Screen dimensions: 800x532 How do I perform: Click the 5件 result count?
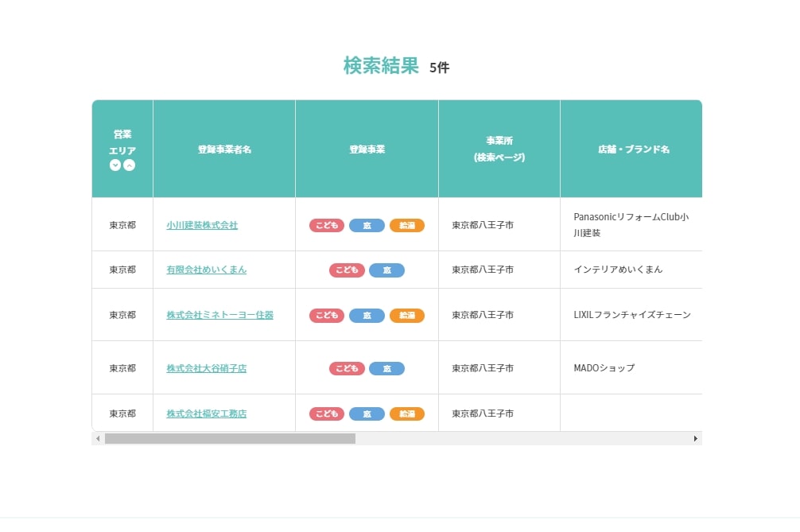click(x=439, y=68)
